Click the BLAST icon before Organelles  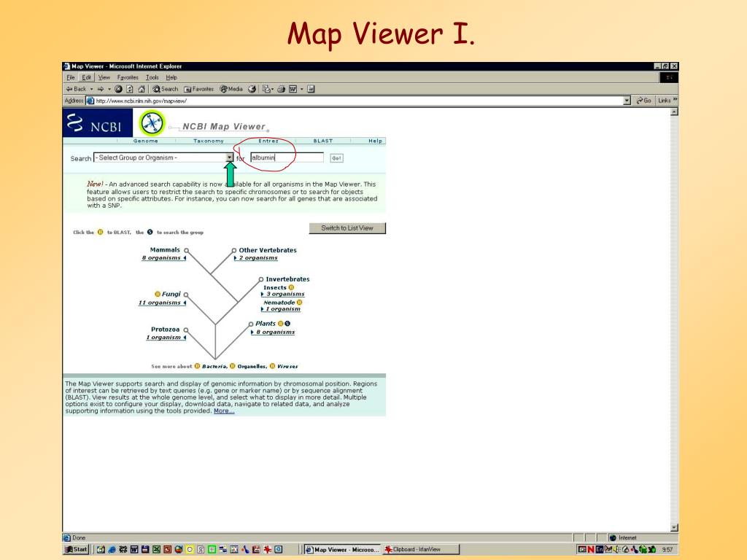(x=233, y=366)
